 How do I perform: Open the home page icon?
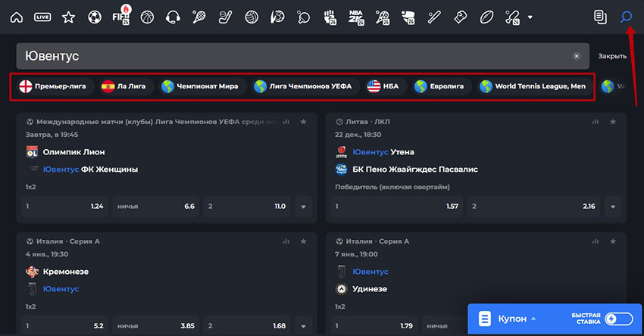17,17
